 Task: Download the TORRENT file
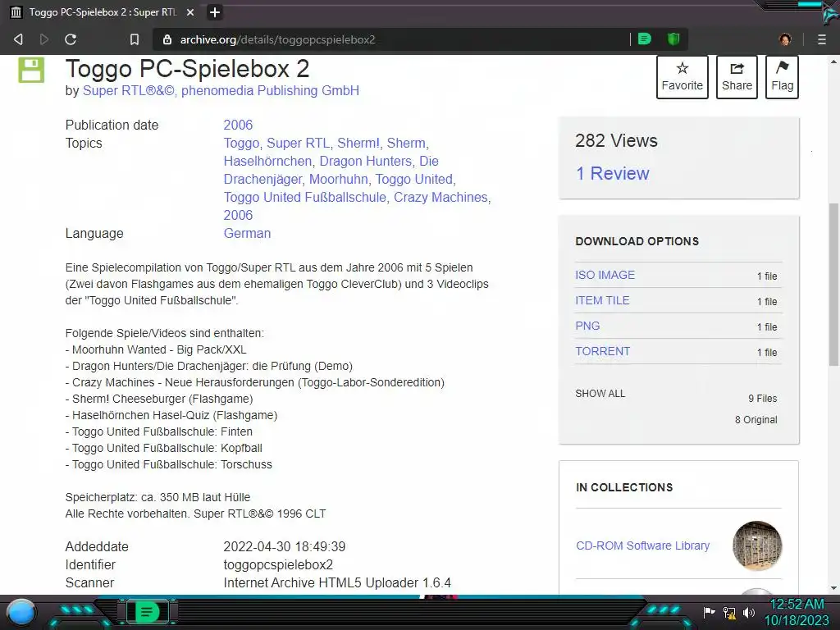603,351
